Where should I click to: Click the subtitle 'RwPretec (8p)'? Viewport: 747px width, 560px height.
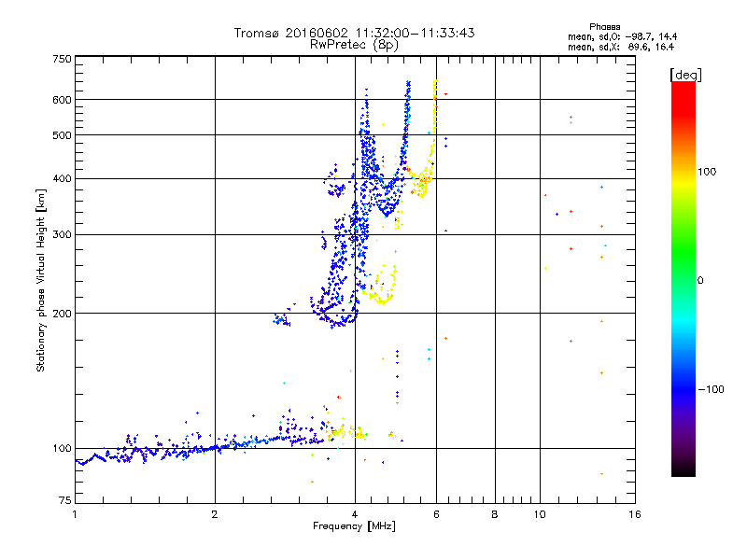tap(354, 45)
